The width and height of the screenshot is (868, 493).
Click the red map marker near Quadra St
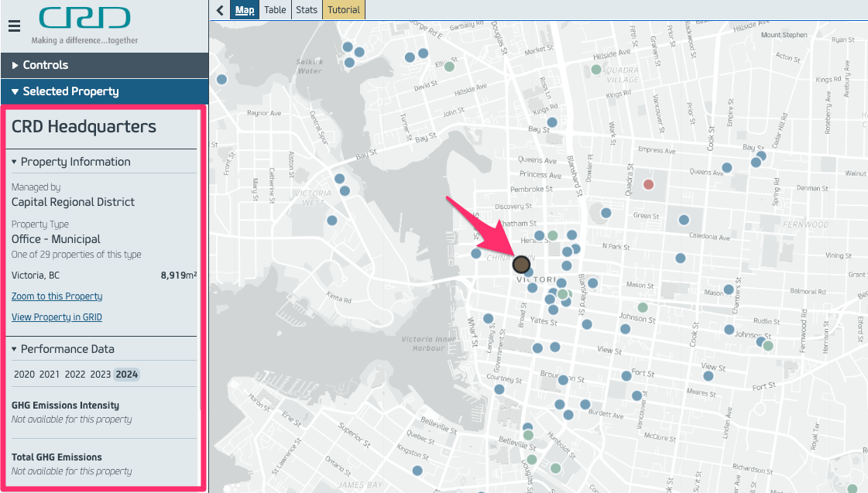pos(649,184)
